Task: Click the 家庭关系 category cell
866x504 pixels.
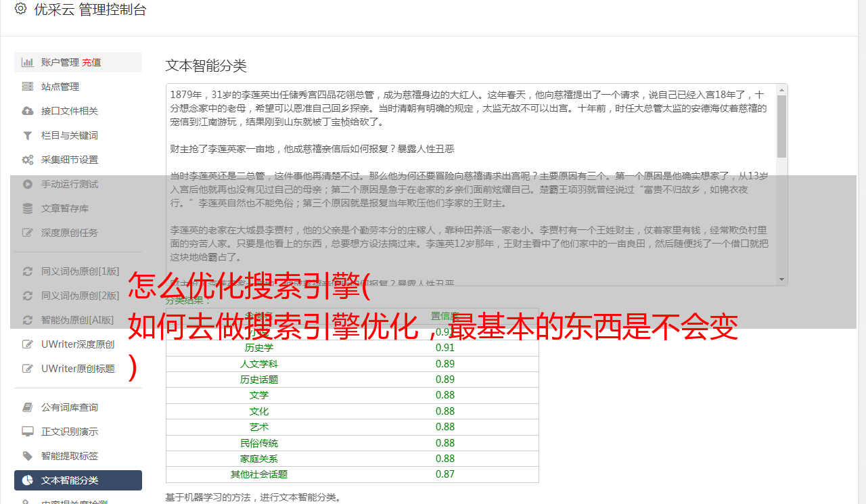Action: (x=259, y=459)
